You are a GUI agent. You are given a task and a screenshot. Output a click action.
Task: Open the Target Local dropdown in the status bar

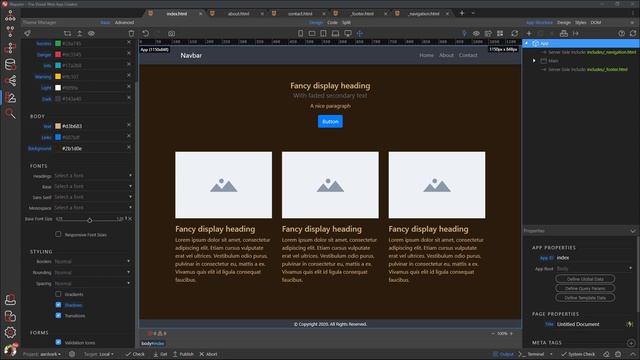(x=99, y=354)
